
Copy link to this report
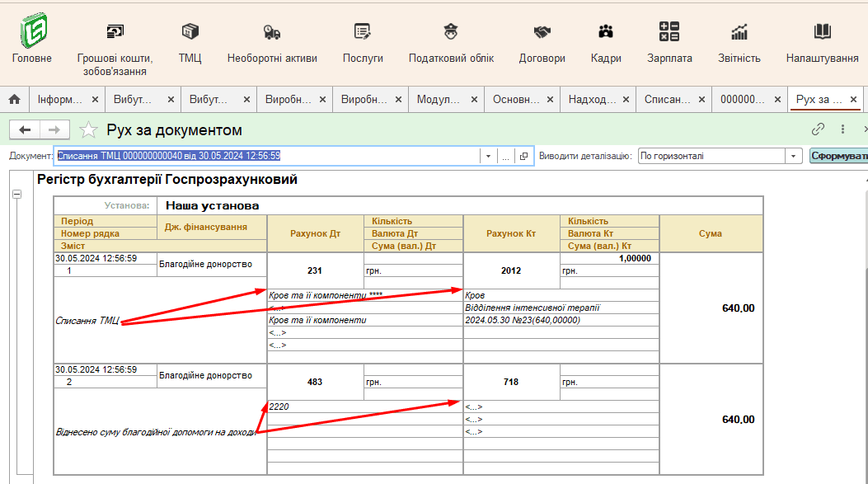tap(818, 129)
